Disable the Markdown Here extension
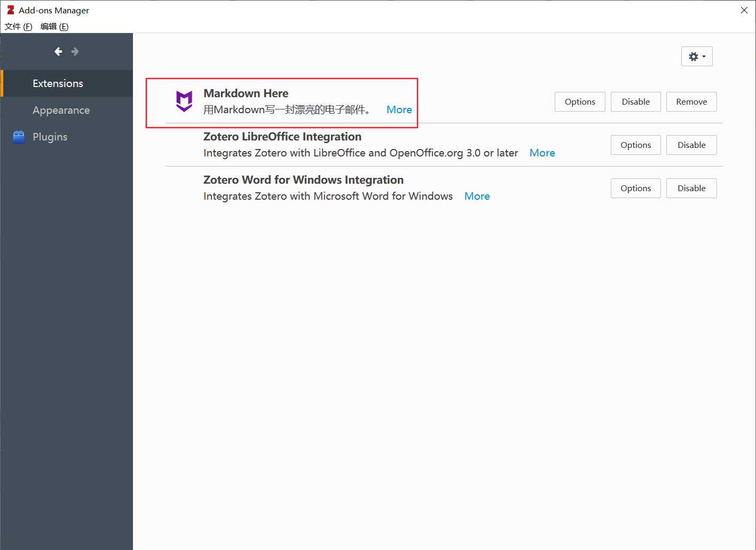Image resolution: width=756 pixels, height=550 pixels. [x=635, y=101]
